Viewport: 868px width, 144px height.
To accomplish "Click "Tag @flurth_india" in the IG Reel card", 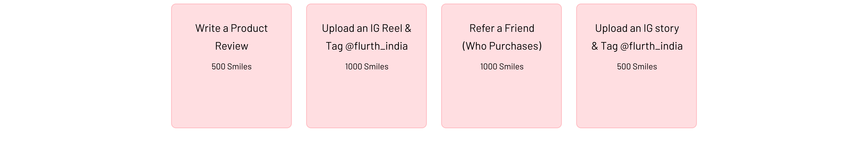I will click(x=367, y=46).
